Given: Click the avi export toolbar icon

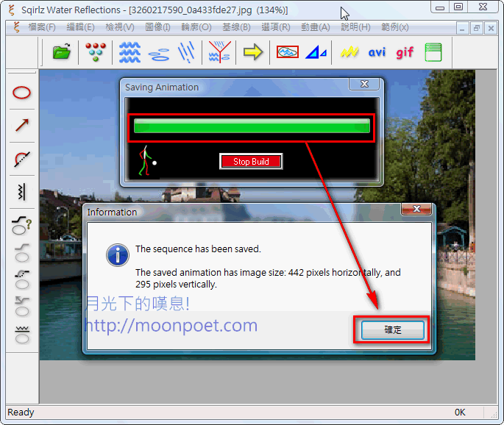Looking at the screenshot, I should click(377, 52).
